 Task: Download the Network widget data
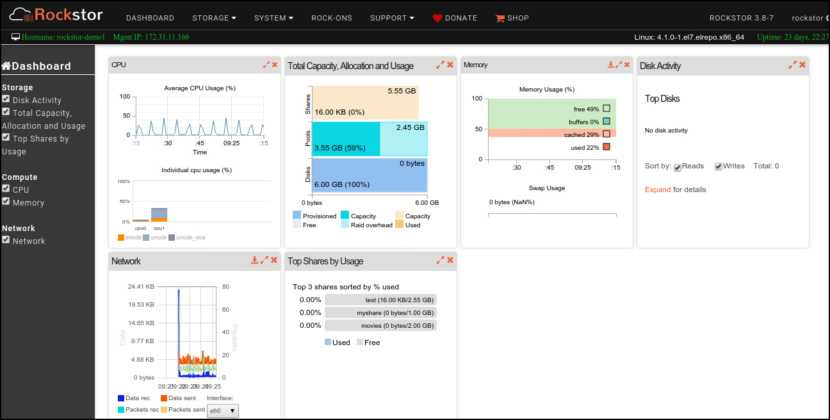coord(254,261)
